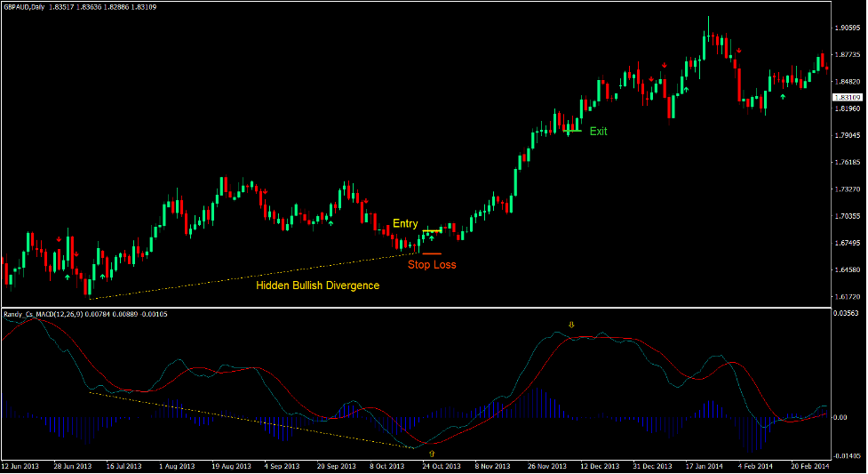This screenshot has height=474, width=868.
Task: Select the yellow Entry price line marker
Action: [x=431, y=231]
